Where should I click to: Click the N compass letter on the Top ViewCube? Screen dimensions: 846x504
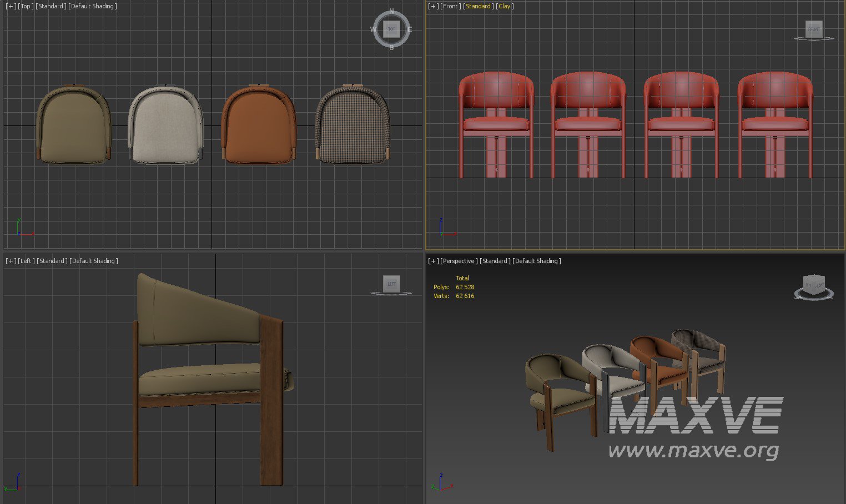(391, 11)
